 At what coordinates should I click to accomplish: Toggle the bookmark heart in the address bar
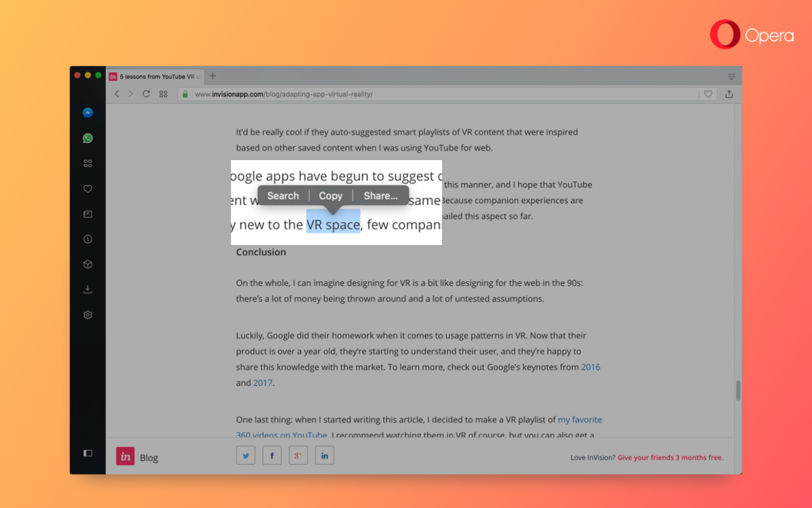(708, 94)
